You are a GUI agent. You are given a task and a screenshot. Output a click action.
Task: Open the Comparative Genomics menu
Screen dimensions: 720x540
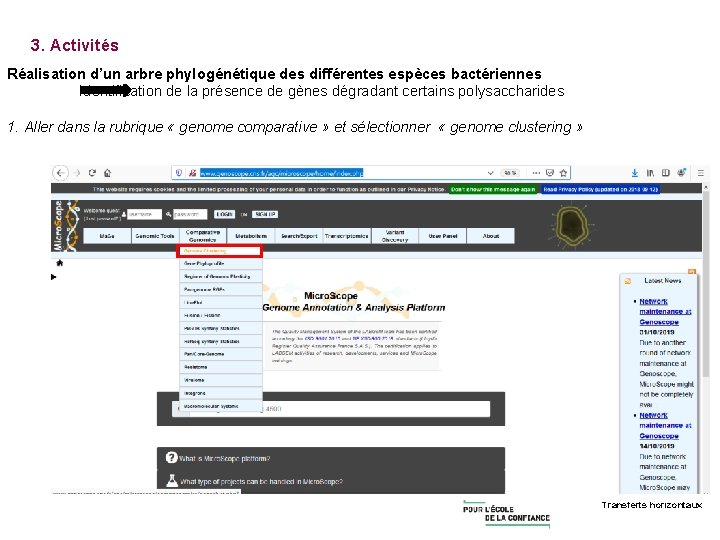(x=202, y=236)
